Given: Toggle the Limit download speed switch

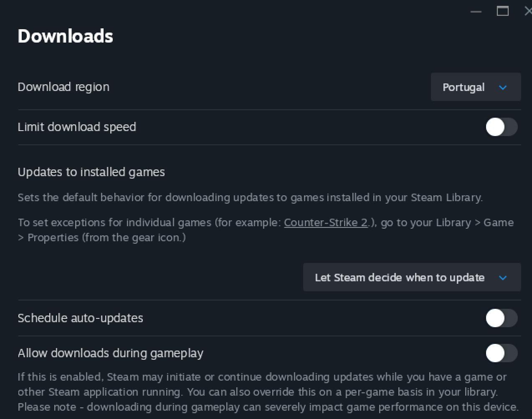Looking at the screenshot, I should (502, 127).
